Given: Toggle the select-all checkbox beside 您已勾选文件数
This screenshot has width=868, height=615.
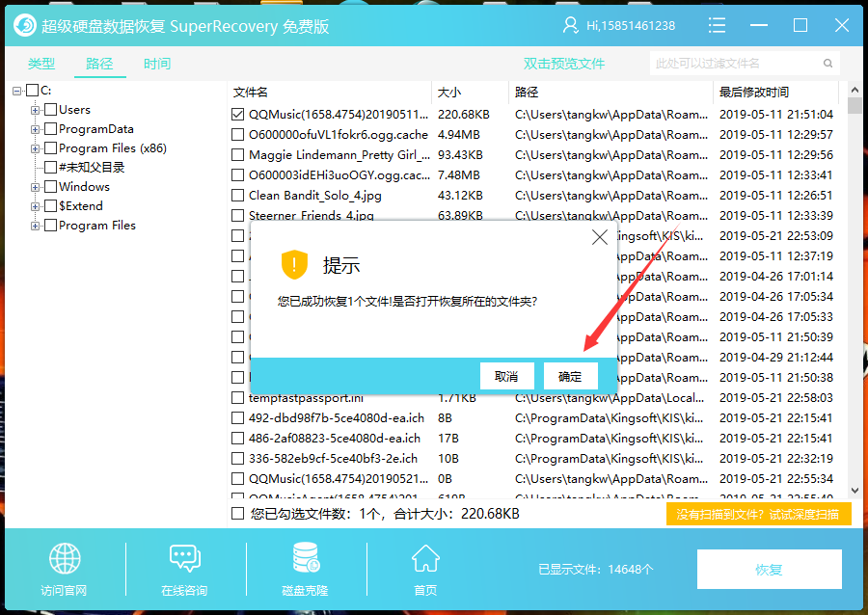Looking at the screenshot, I should (x=237, y=514).
